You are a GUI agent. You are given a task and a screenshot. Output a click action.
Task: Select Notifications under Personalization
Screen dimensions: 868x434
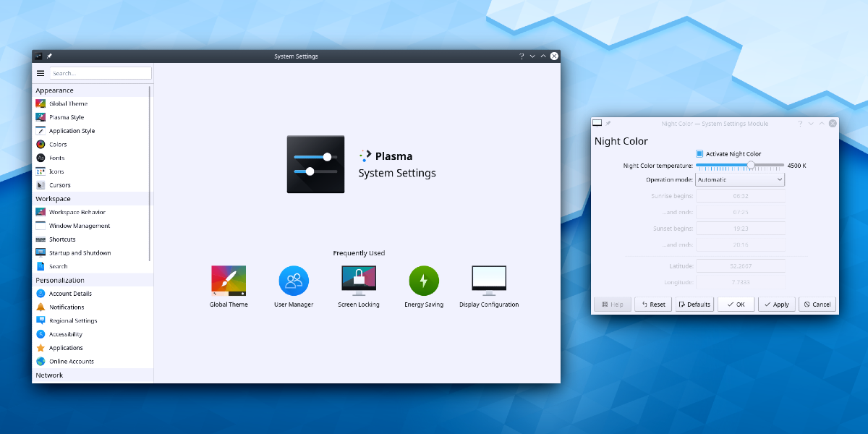pos(67,307)
